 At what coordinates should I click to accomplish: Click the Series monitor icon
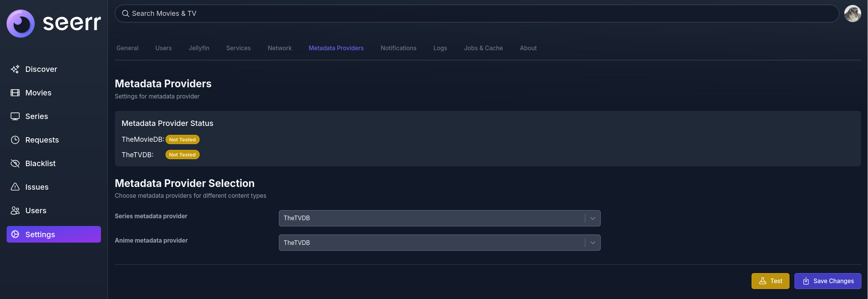15,116
